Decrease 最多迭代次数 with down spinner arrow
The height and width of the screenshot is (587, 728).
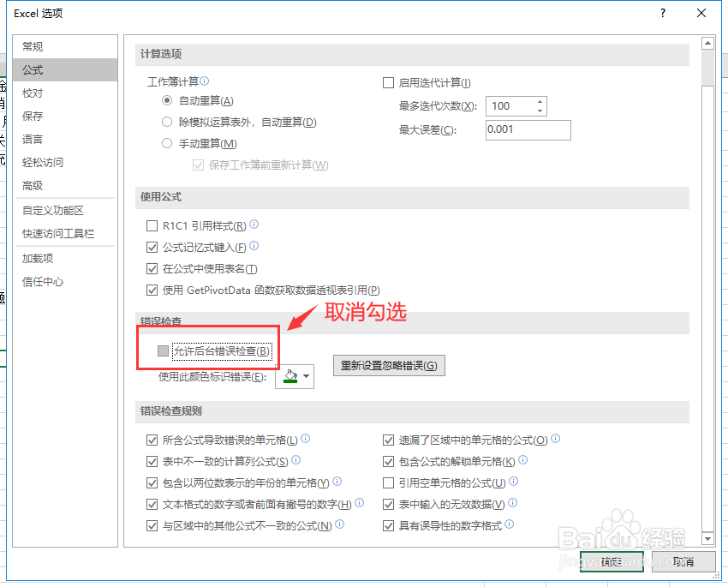coord(540,111)
